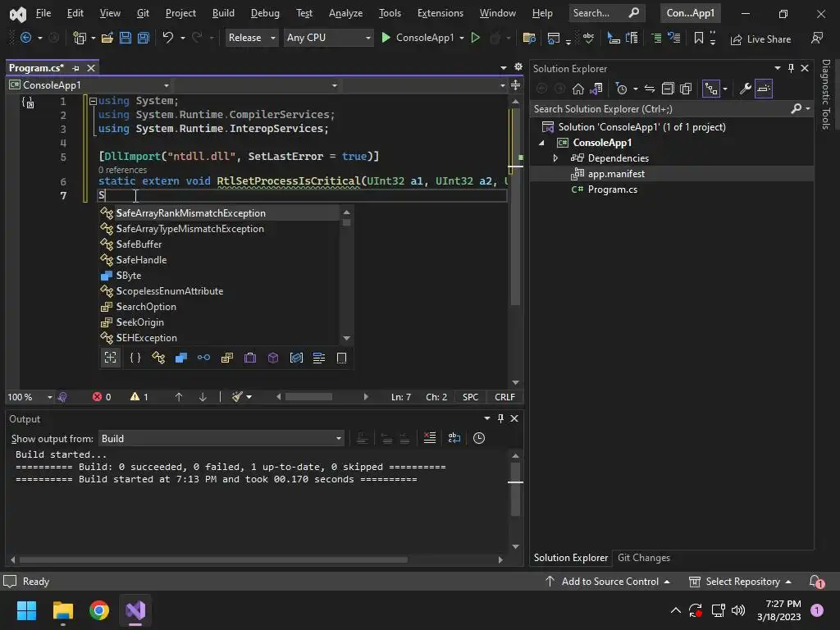Expand the Dependencies tree node
The width and height of the screenshot is (840, 630).
pos(555,158)
